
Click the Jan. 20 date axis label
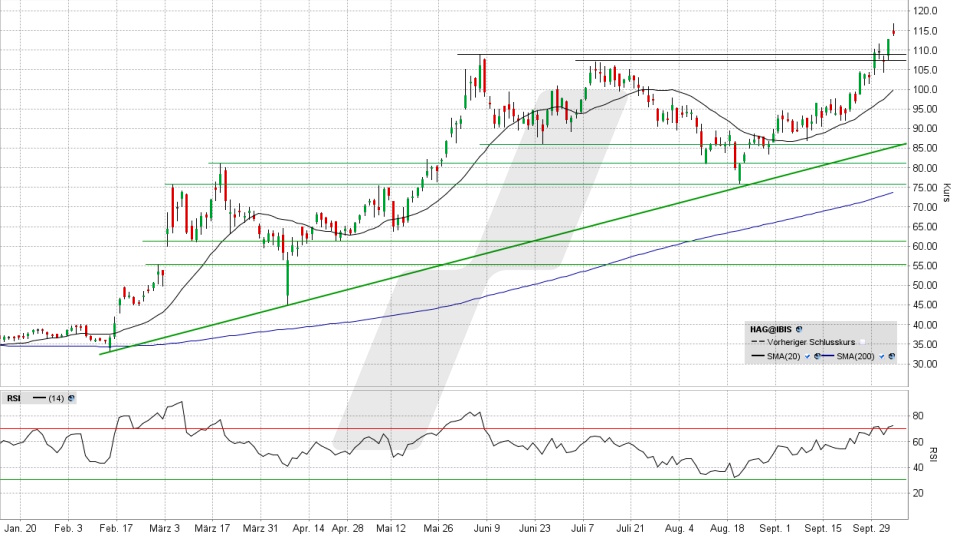pyautogui.click(x=20, y=527)
